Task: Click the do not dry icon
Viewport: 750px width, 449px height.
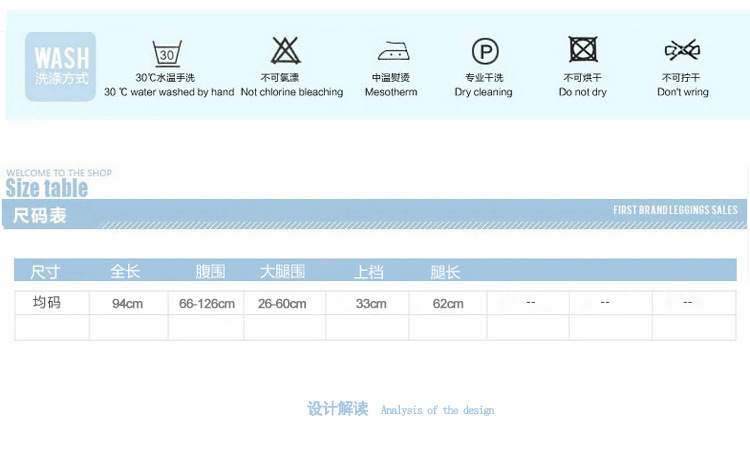Action: 583,50
